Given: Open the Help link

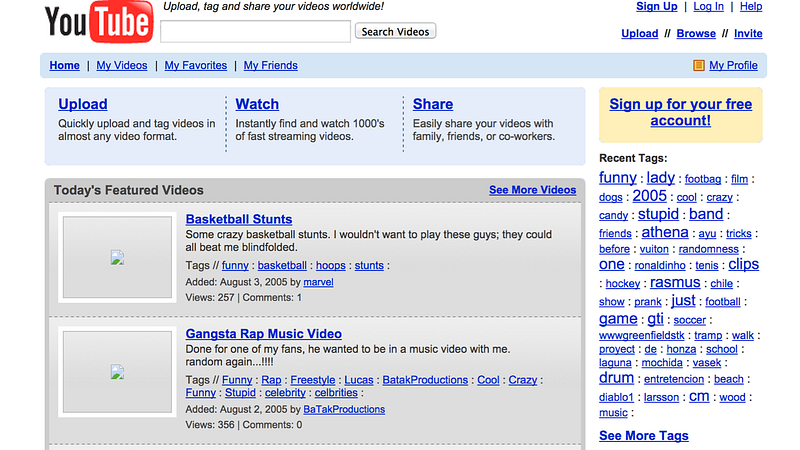Looking at the screenshot, I should pos(751,7).
